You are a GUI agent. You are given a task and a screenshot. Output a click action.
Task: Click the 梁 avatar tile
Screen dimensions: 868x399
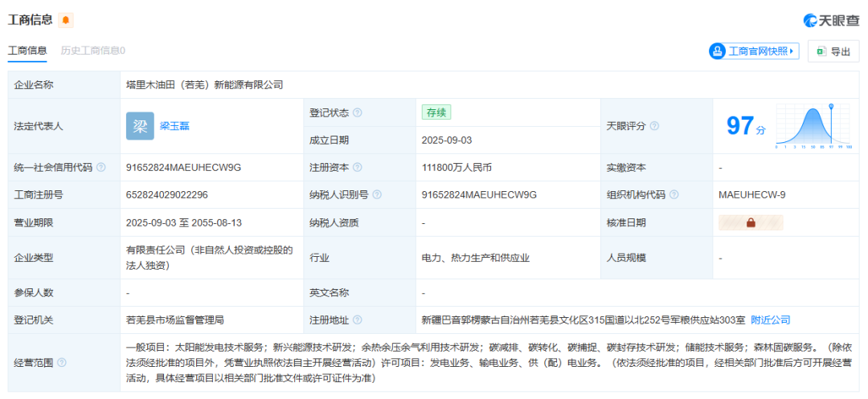(x=140, y=126)
